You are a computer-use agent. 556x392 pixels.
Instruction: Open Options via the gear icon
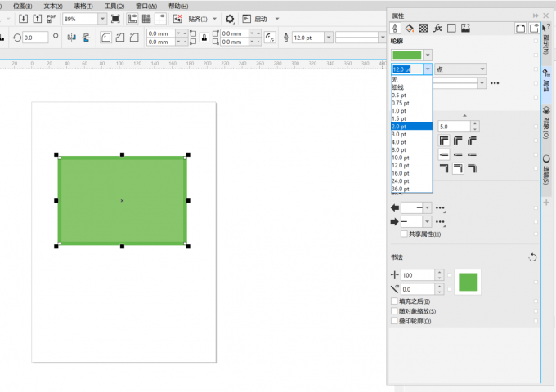pos(230,19)
